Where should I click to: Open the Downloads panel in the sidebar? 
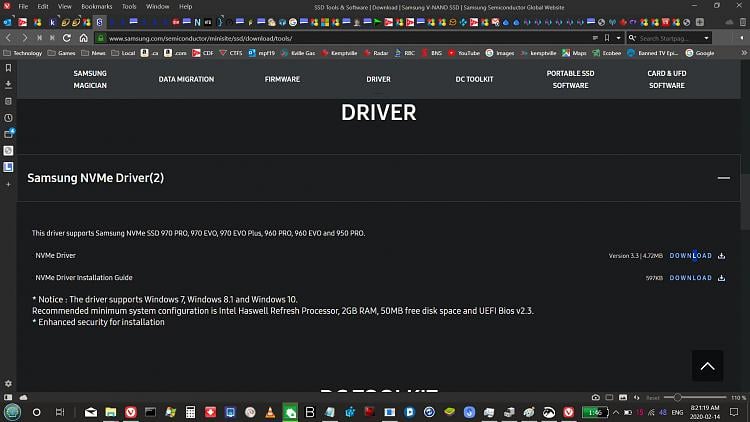click(x=8, y=85)
